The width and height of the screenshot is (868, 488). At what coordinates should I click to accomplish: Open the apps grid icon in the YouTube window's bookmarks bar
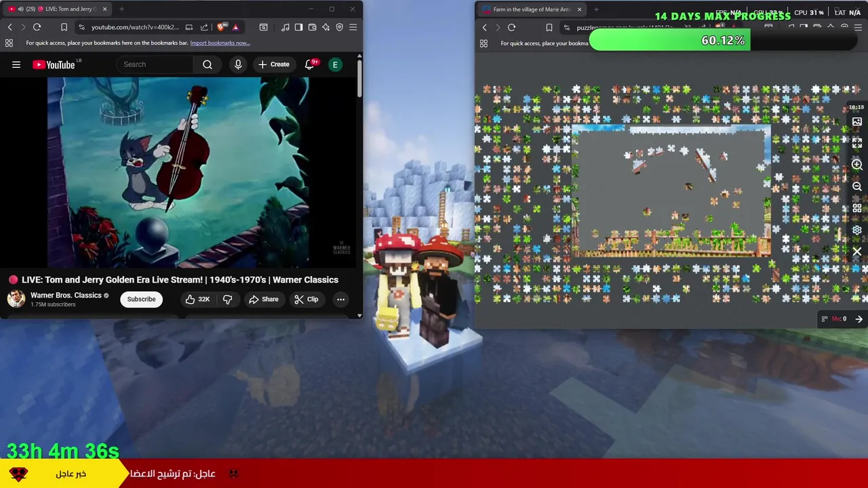(9, 43)
